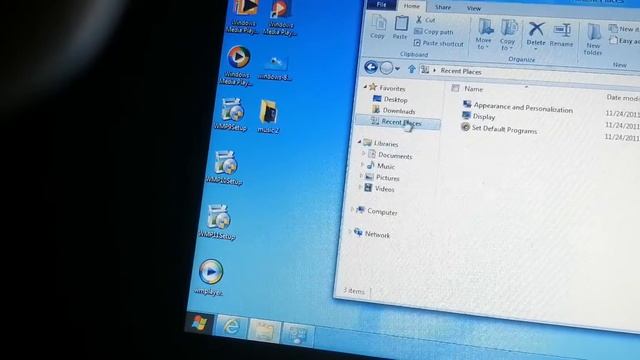Select the Documents library
The height and width of the screenshot is (360, 640).
pos(391,156)
